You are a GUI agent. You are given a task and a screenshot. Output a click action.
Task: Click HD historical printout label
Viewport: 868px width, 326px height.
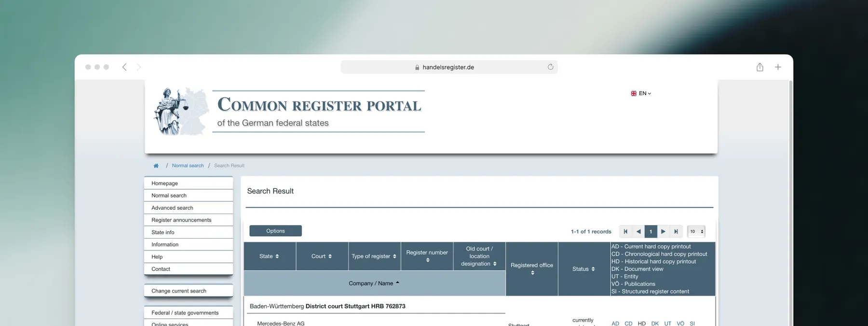[641, 323]
